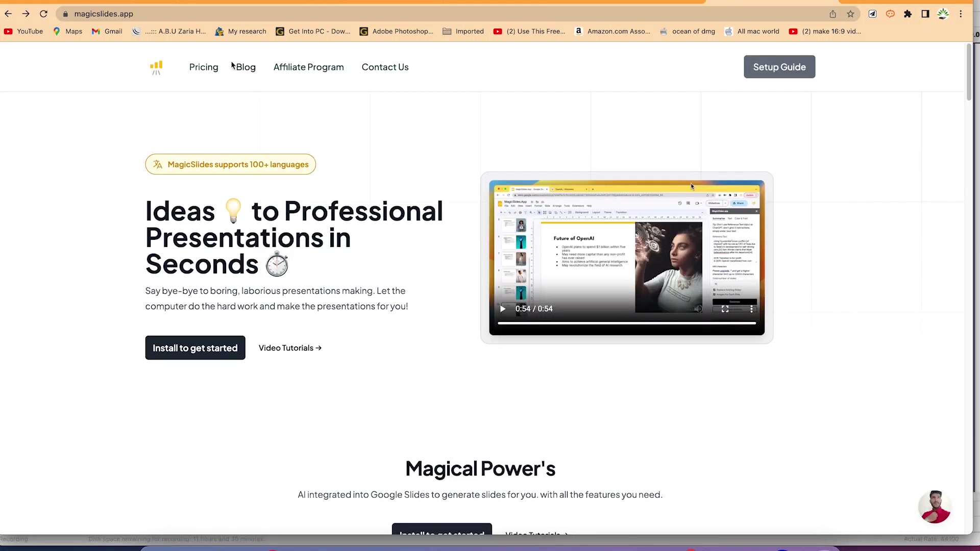The width and height of the screenshot is (980, 551).
Task: Focus the magicslides.app address bar
Action: 439,14
